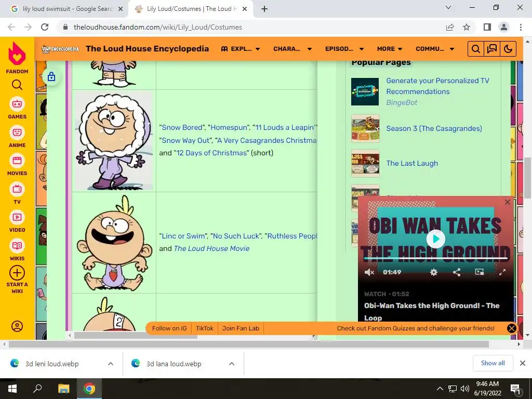Dismiss the Fandom Quizzes banner
The width and height of the screenshot is (532, 399).
coord(512,328)
